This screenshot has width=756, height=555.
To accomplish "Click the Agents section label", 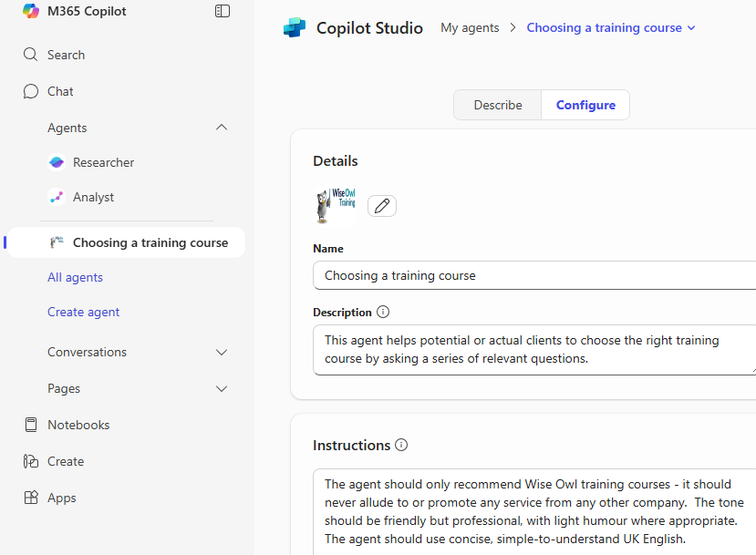I will (x=67, y=128).
